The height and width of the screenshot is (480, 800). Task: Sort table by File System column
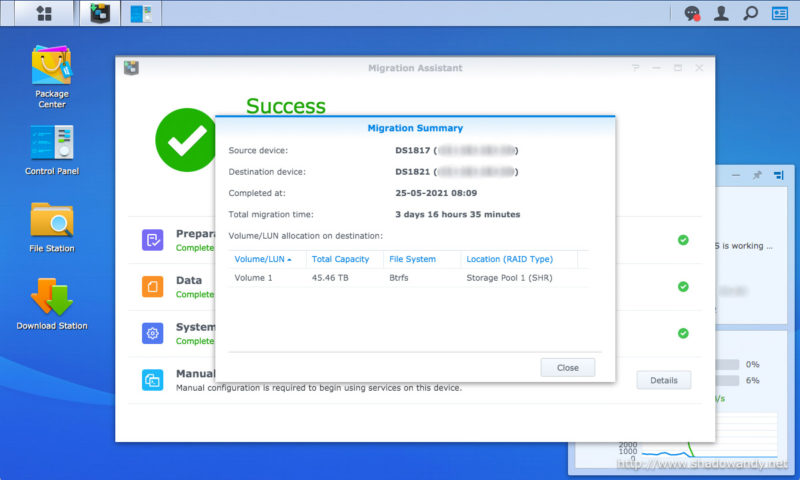422,259
